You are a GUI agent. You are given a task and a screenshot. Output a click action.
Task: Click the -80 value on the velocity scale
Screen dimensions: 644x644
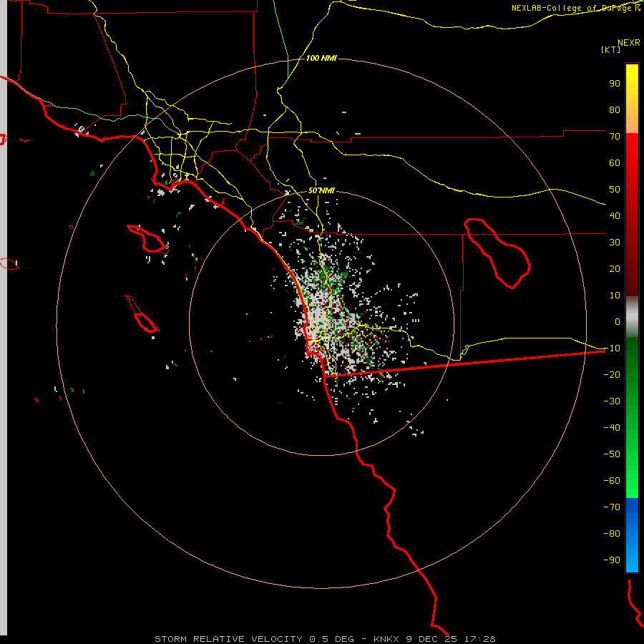pyautogui.click(x=612, y=534)
